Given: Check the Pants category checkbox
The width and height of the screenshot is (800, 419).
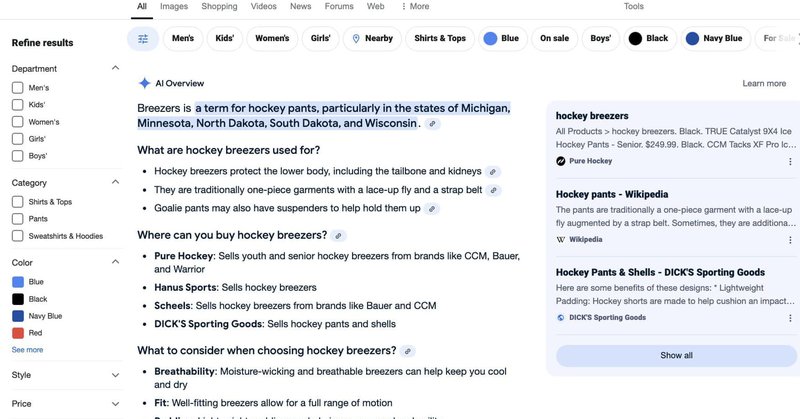Looking at the screenshot, I should point(17,219).
